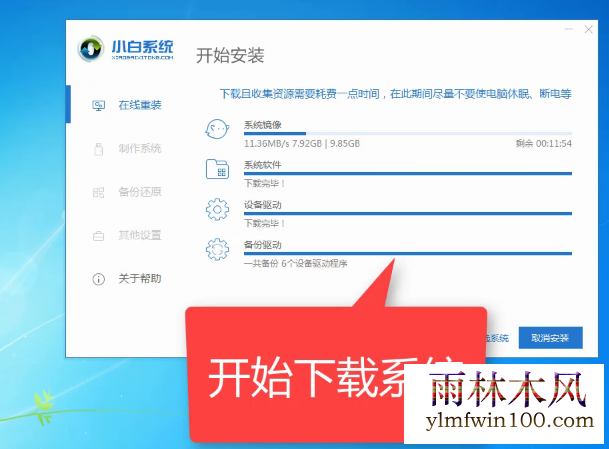Click the 开始安装 heading
Viewport: 609px width, 449px height.
click(230, 56)
